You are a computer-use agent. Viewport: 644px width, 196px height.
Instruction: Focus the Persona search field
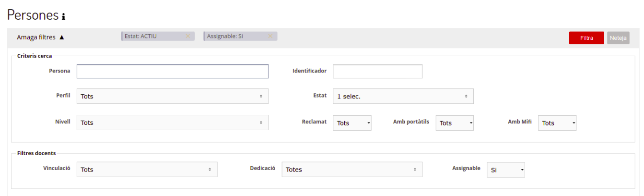tap(172, 71)
